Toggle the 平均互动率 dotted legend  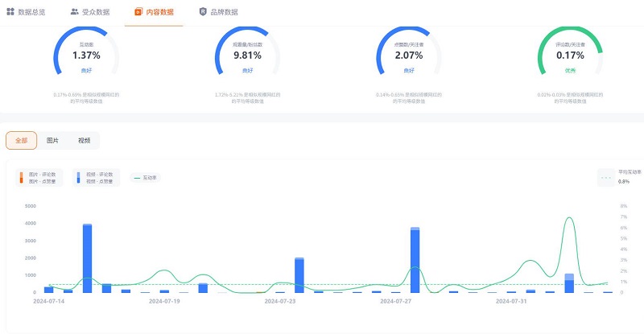pos(619,177)
